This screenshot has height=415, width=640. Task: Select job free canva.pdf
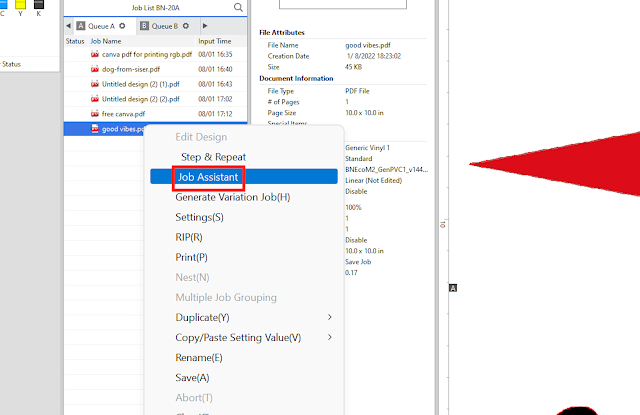pyautogui.click(x=156, y=113)
